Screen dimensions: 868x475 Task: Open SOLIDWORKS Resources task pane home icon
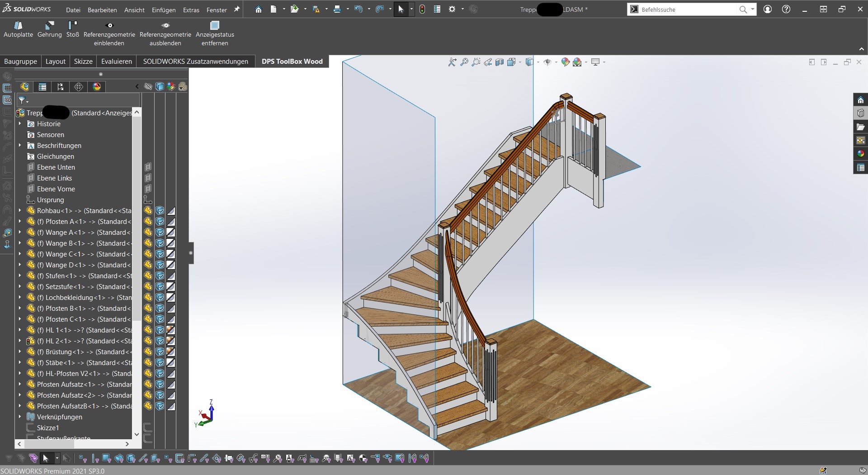[x=861, y=100]
